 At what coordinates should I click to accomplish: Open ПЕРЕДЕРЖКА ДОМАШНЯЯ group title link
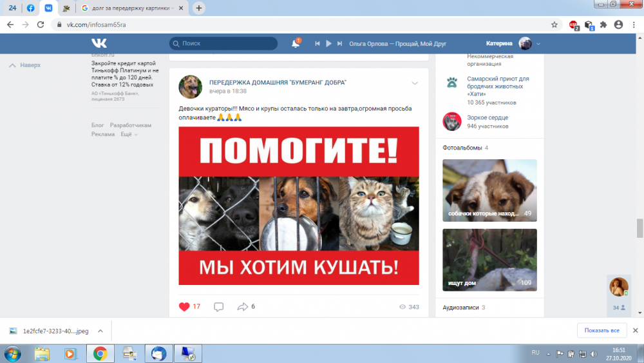pyautogui.click(x=278, y=83)
